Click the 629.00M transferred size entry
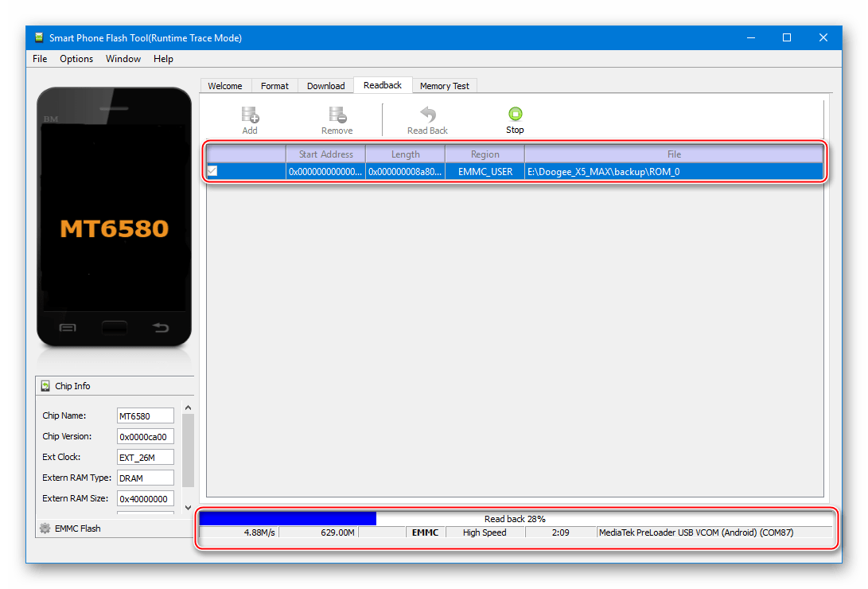The image size is (868, 589). 319,532
